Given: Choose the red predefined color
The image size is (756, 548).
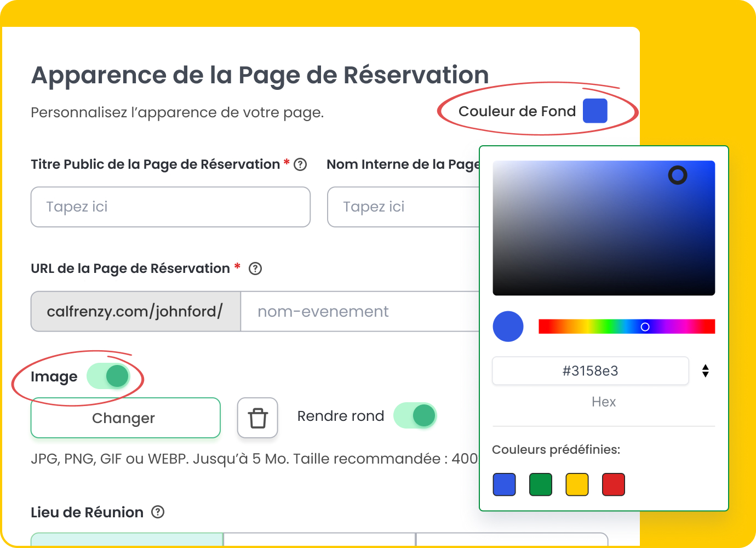Looking at the screenshot, I should pos(613,484).
